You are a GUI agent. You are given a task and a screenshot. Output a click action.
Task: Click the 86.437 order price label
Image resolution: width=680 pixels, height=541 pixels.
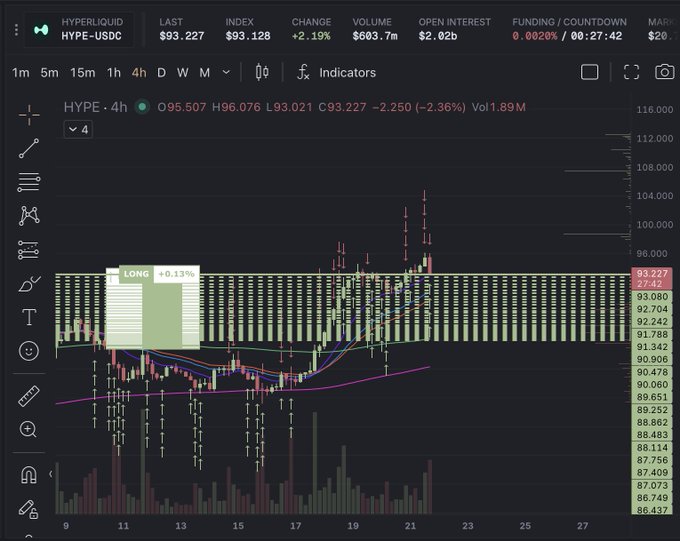652,510
